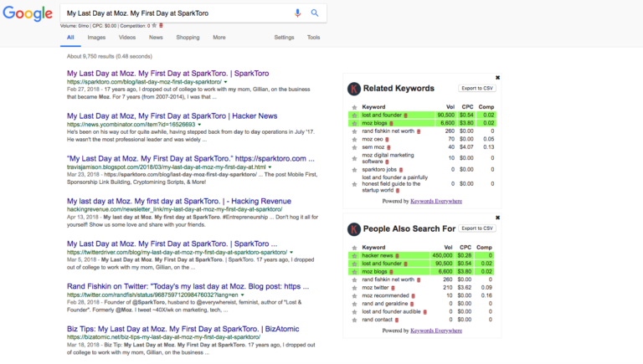Switch to the News tab
The image size is (643, 364).
(x=156, y=38)
